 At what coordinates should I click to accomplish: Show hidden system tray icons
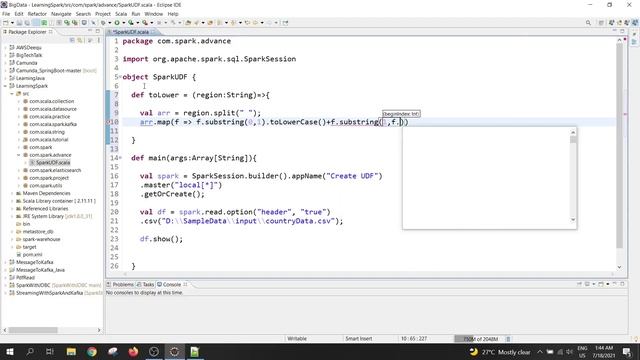[540, 351]
